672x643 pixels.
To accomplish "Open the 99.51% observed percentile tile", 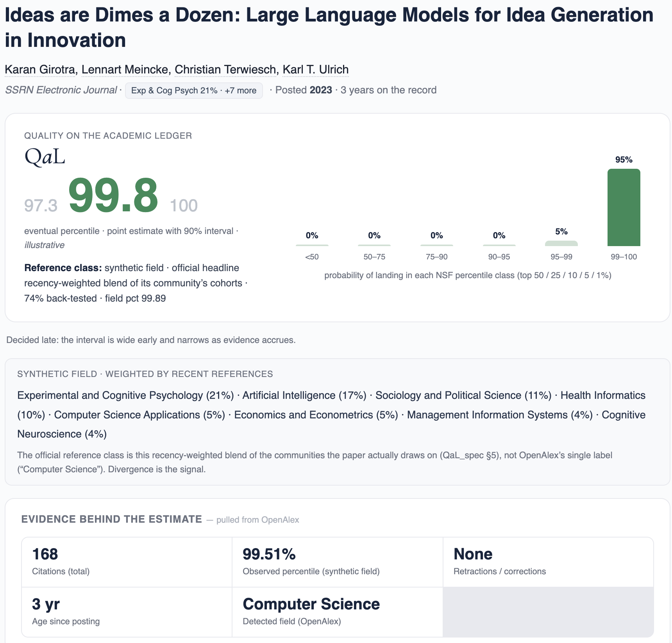I will [x=338, y=562].
